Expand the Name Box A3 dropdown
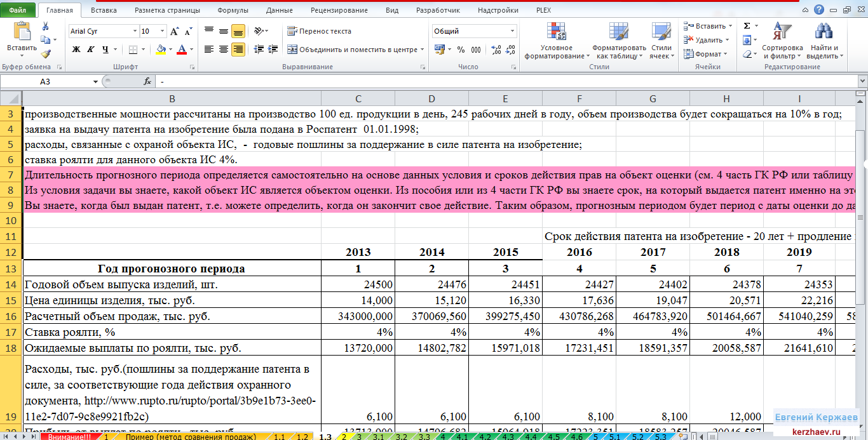The height and width of the screenshot is (440, 868). click(95, 81)
